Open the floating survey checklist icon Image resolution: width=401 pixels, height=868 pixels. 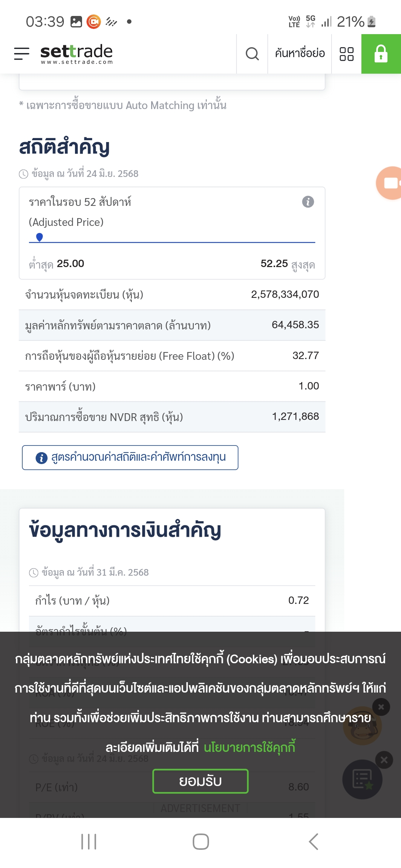point(362,779)
